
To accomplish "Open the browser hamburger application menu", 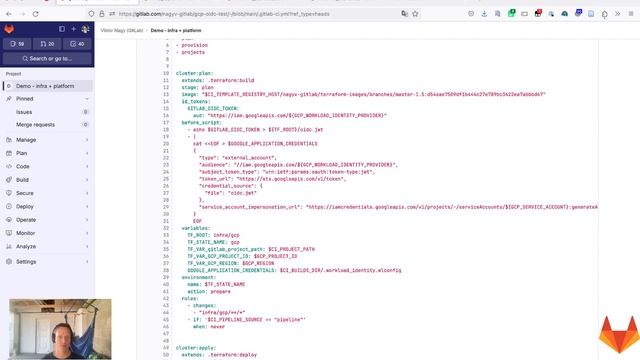I will 631,14.
